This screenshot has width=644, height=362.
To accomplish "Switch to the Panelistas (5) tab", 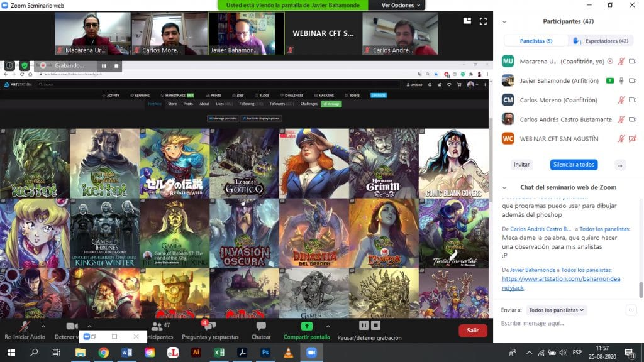I will click(536, 41).
